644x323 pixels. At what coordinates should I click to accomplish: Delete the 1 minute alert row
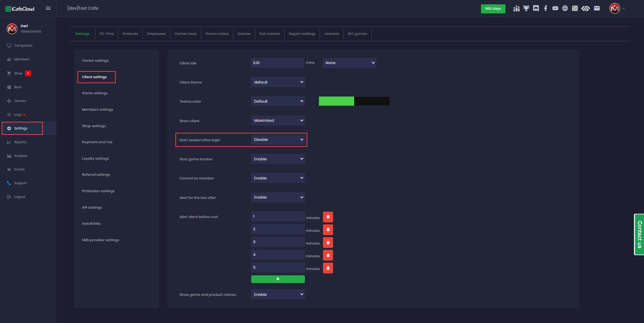pyautogui.click(x=328, y=217)
